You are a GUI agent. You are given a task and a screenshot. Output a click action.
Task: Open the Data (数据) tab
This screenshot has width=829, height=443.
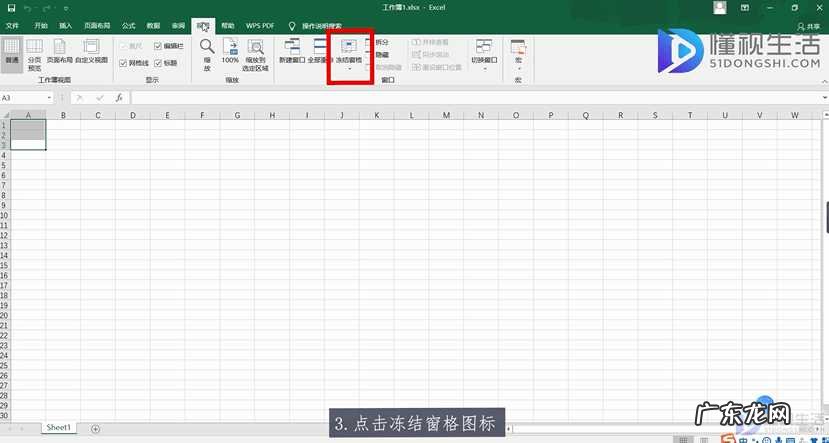pos(153,25)
